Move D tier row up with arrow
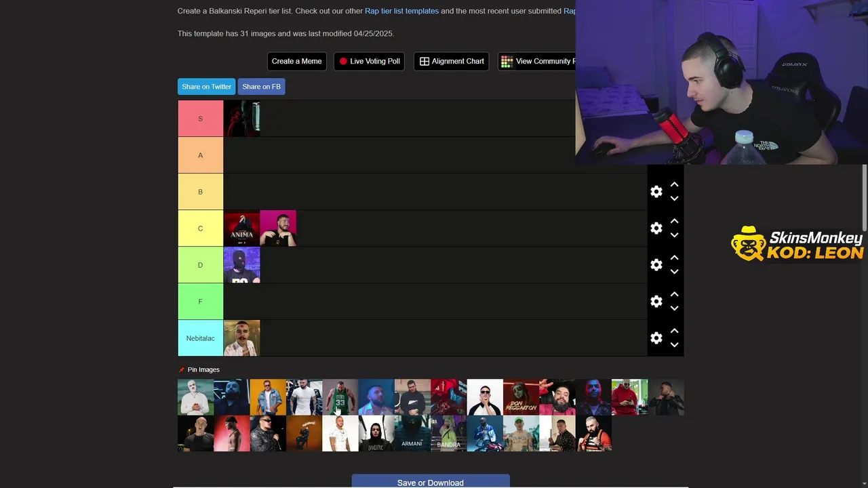Viewport: 868px width, 488px height. tap(674, 258)
